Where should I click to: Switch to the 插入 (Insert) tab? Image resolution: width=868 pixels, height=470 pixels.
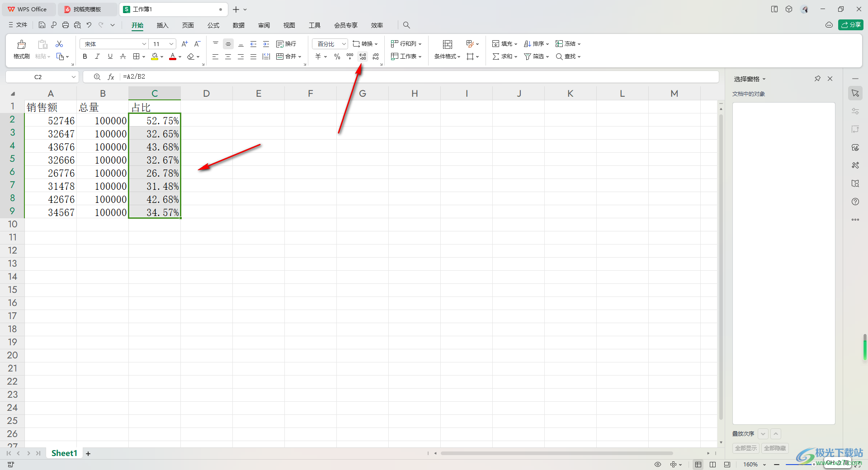click(162, 25)
